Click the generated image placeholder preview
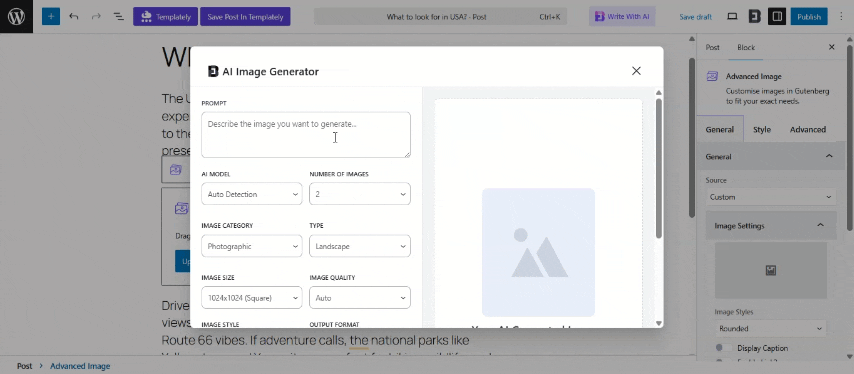The width and height of the screenshot is (854, 374). click(538, 252)
